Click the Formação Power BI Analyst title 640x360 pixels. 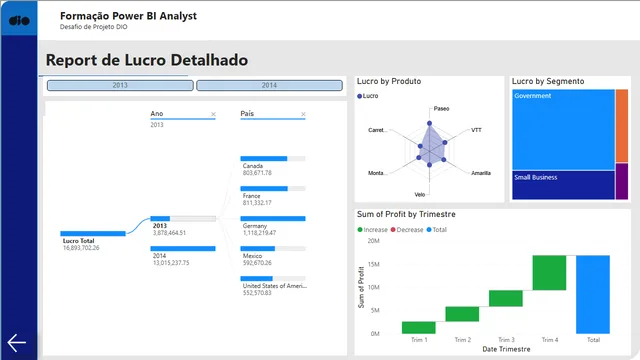point(128,16)
